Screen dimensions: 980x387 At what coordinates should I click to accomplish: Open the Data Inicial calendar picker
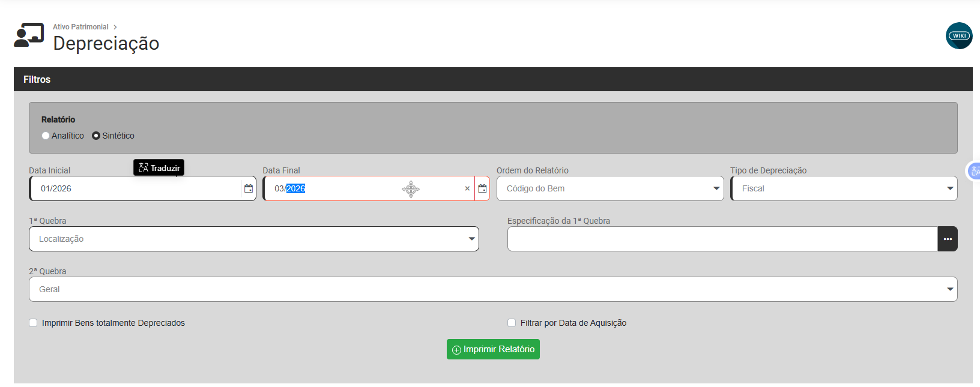[x=249, y=188]
